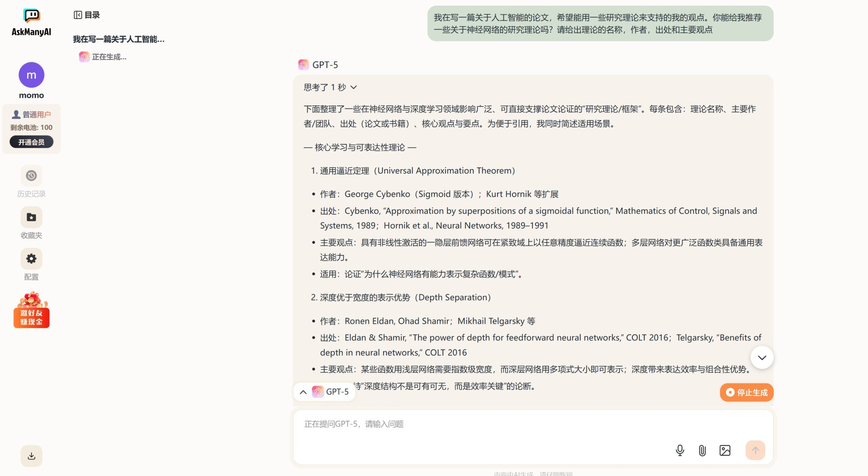The height and width of the screenshot is (476, 868).
Task: Attach a file using the paperclip icon
Action: [x=702, y=450]
